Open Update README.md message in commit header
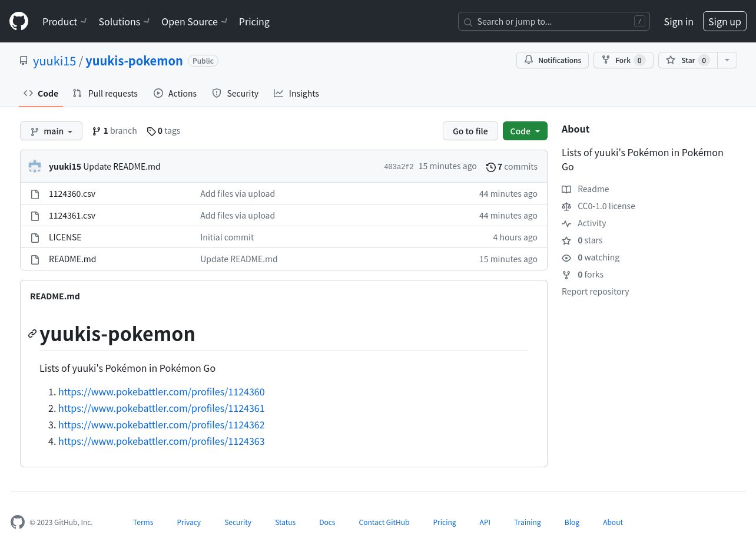This screenshot has height=558, width=756. point(122,166)
